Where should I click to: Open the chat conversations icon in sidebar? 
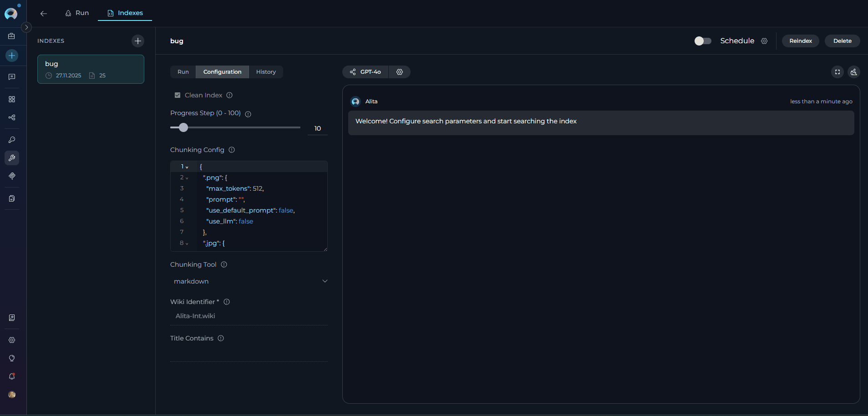click(12, 76)
